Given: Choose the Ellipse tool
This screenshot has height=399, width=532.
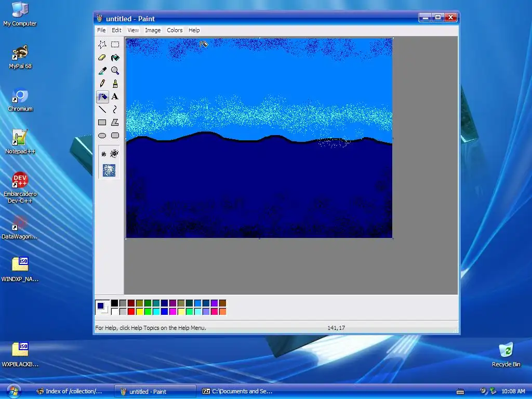Looking at the screenshot, I should click(102, 136).
